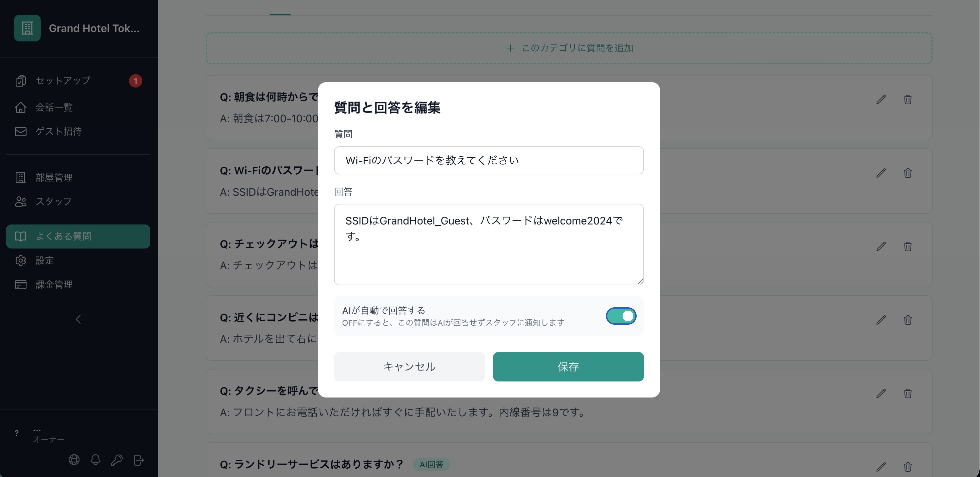Image resolution: width=980 pixels, height=477 pixels.
Task: Edit the コンビニ question pencil icon
Action: [x=881, y=320]
